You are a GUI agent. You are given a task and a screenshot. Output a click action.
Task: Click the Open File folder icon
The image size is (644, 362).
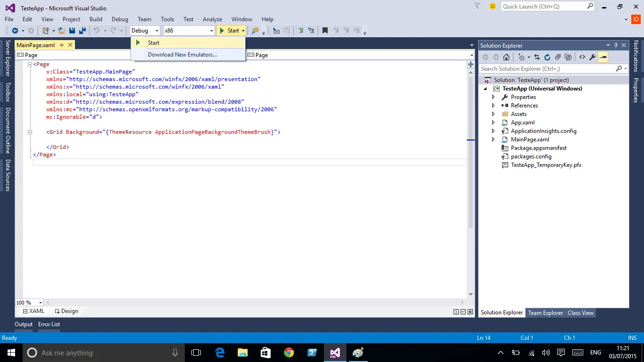(62, 31)
